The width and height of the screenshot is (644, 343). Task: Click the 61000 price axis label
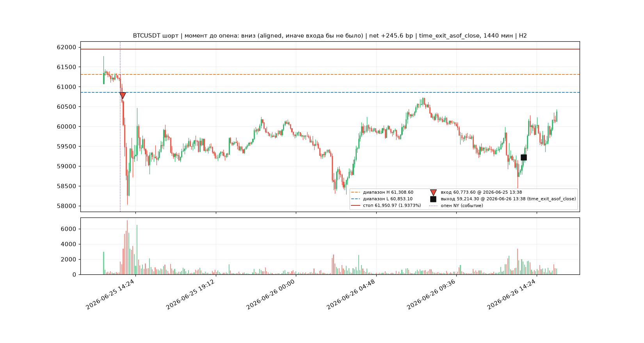[x=66, y=87]
